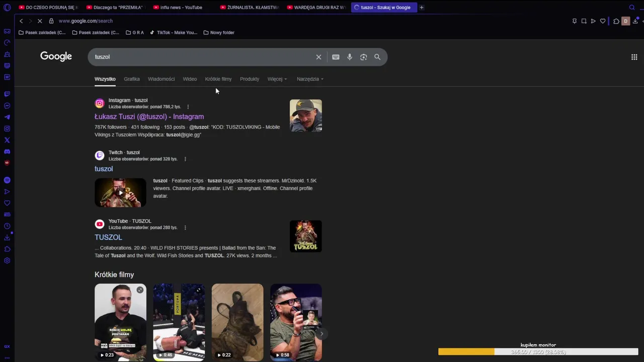Image resolution: width=644 pixels, height=362 pixels.
Task: Open 'Łukasz Tuszi (@tuszol) - Instagram' link
Action: (x=149, y=117)
